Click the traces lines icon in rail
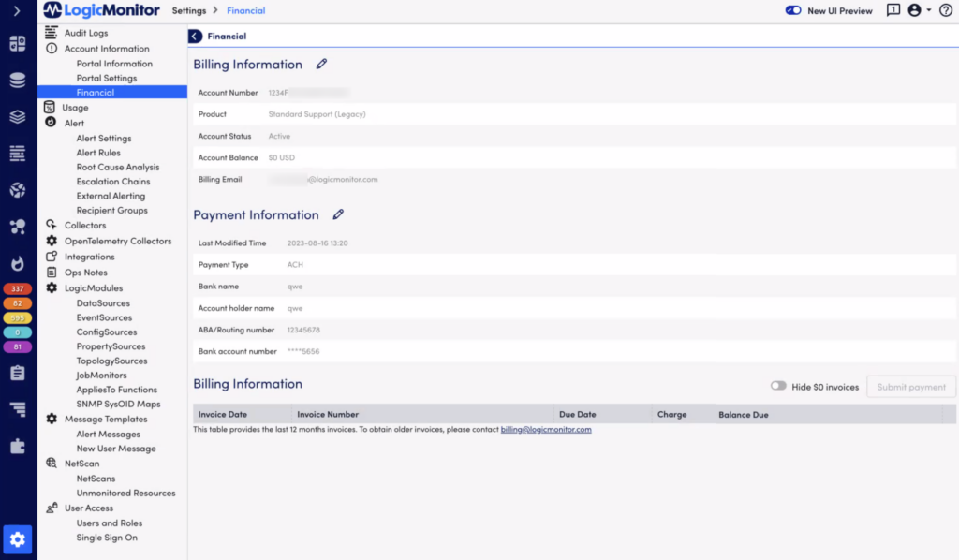Screen dimensions: 959x560 17,409
